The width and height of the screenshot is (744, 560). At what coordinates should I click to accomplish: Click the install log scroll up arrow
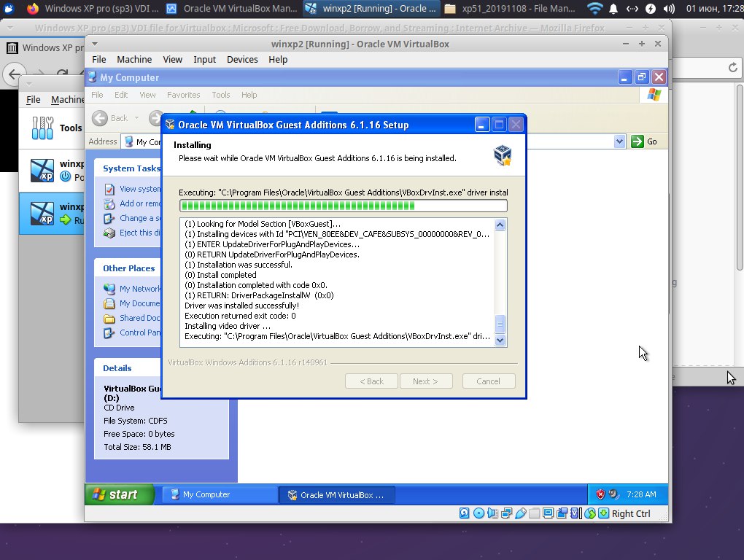pyautogui.click(x=500, y=225)
